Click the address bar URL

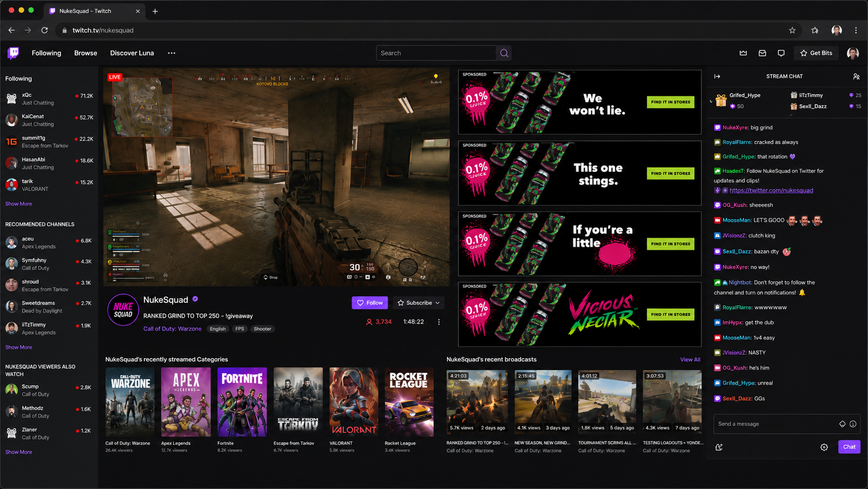(103, 30)
